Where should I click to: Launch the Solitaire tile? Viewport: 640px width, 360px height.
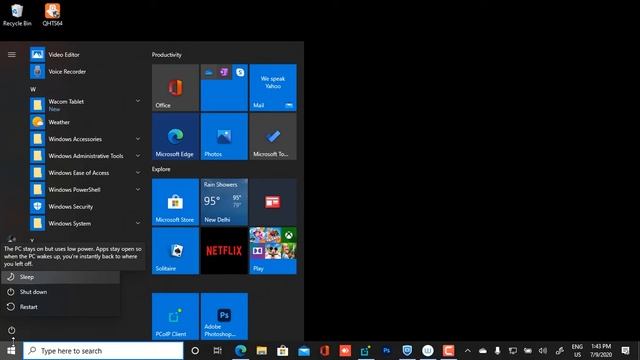(x=176, y=251)
